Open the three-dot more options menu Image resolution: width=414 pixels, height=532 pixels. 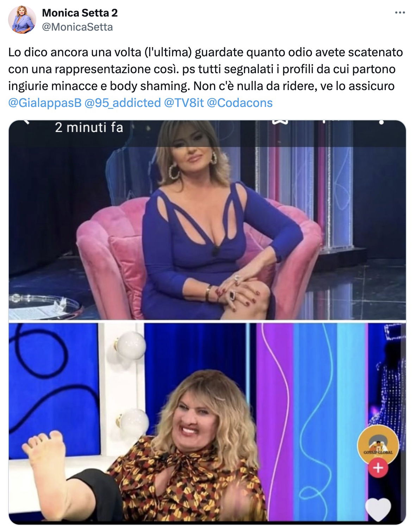pyautogui.click(x=400, y=13)
